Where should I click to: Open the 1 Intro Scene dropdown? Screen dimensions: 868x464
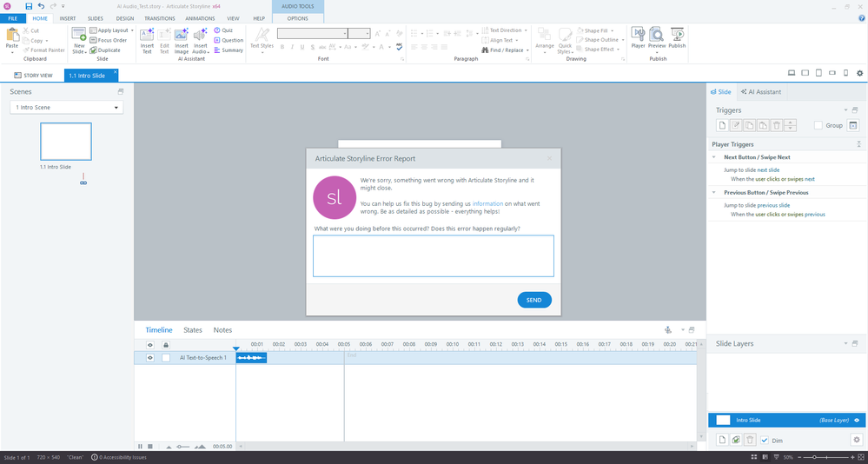pyautogui.click(x=66, y=108)
